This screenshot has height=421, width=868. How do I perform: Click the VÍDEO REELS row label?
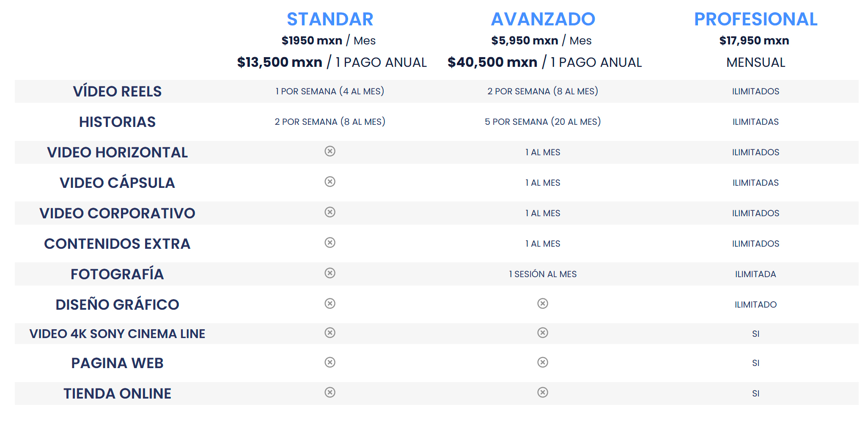(117, 91)
